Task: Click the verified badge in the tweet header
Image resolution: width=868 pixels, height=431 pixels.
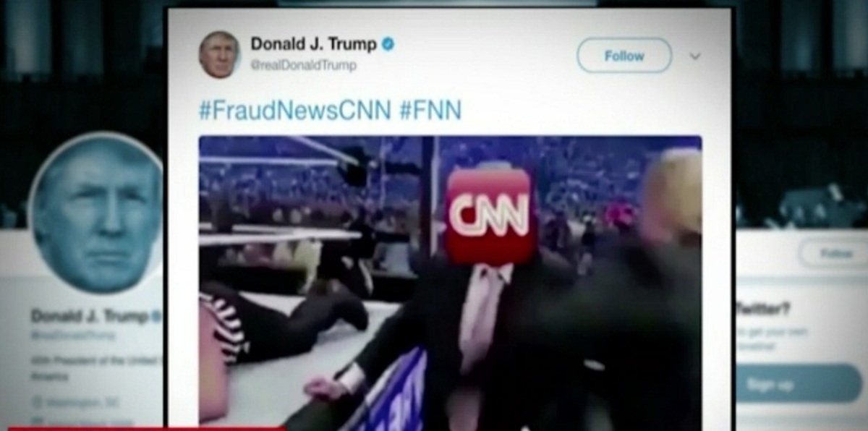Action: pyautogui.click(x=388, y=44)
